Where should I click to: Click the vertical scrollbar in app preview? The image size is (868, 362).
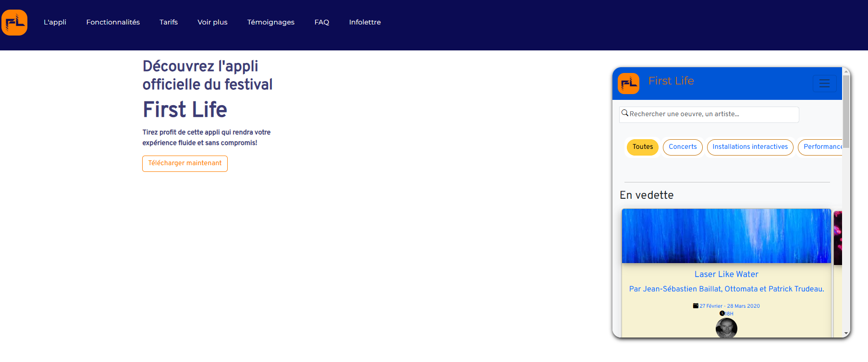[x=846, y=111]
